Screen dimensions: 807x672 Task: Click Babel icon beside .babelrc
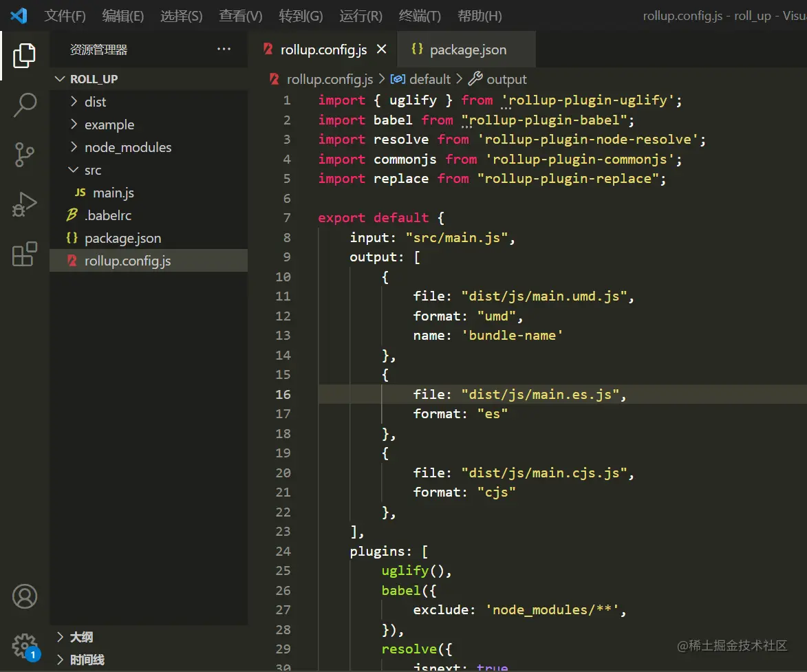(72, 215)
